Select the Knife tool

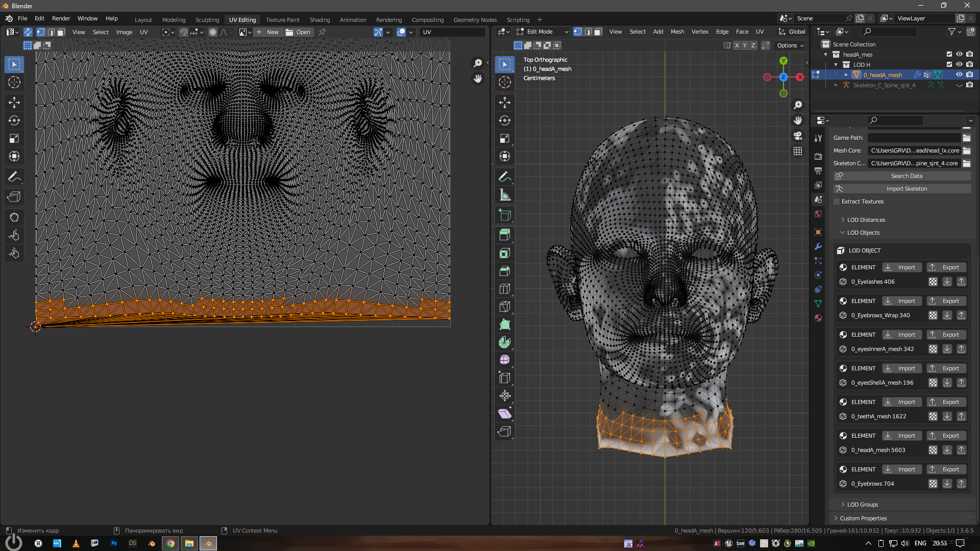(505, 307)
